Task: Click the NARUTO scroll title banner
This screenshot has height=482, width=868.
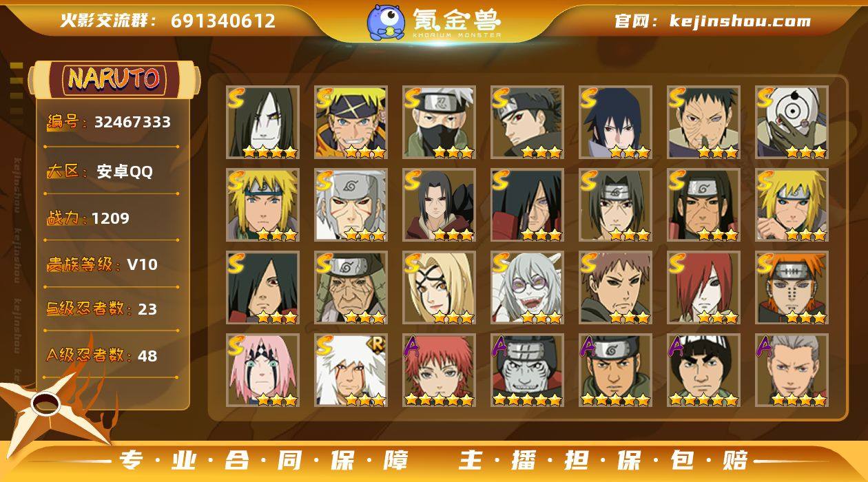Action: tap(114, 78)
